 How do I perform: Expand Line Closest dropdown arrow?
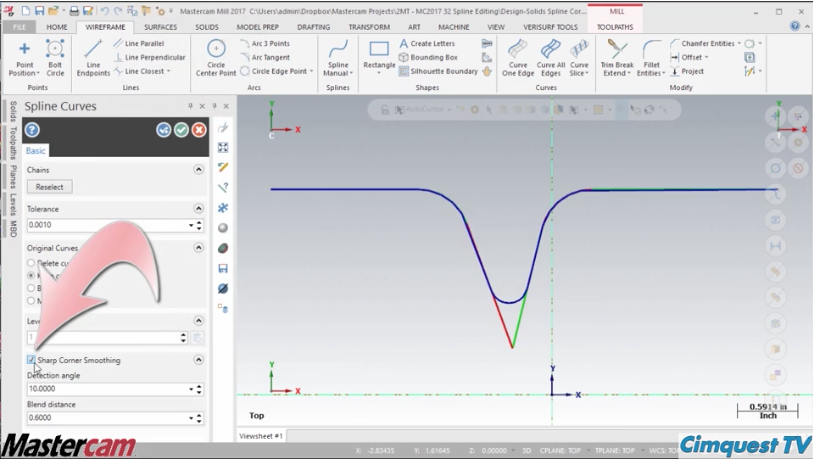169,72
